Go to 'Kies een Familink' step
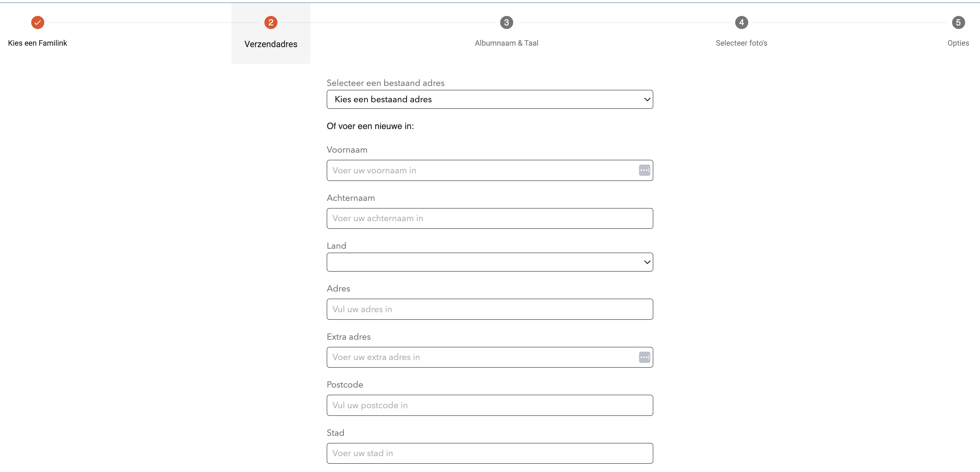980x472 pixels. [x=38, y=43]
